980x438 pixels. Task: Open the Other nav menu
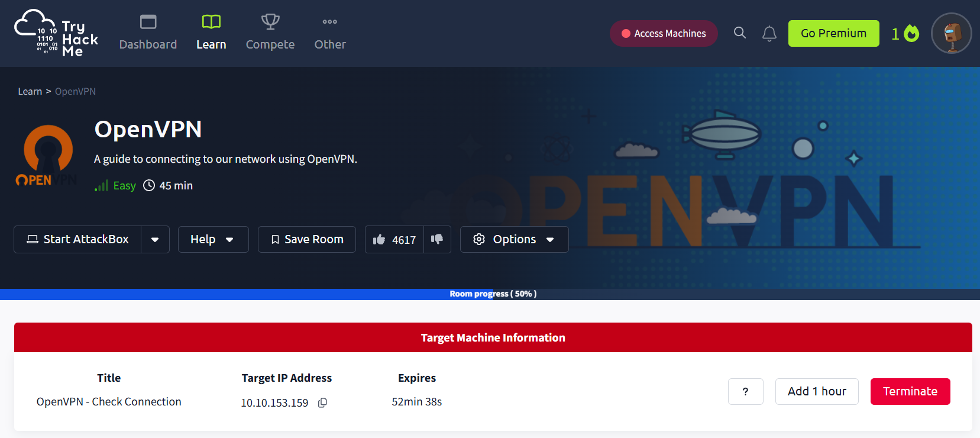pos(330,33)
